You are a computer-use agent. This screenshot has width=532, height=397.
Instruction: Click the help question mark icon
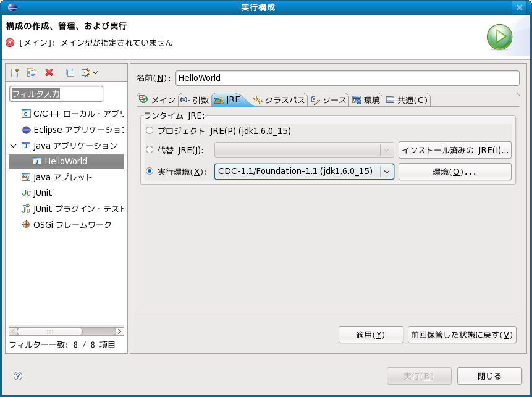click(x=18, y=375)
